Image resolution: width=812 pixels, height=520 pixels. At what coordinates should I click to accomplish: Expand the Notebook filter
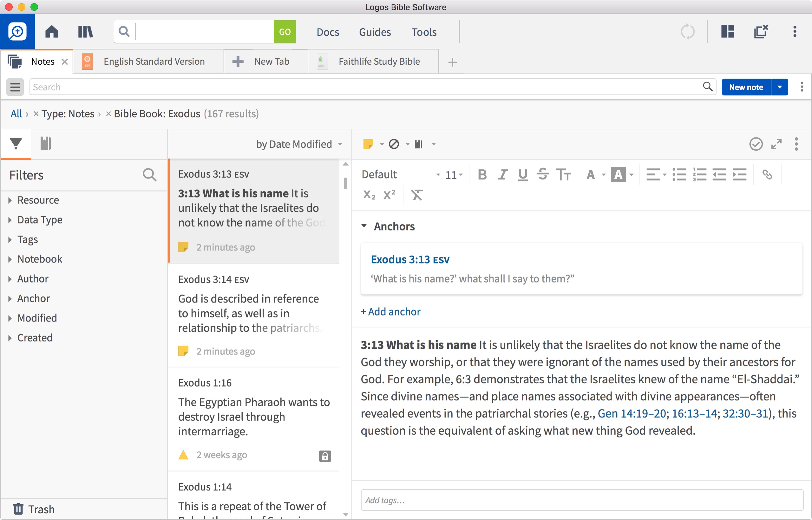10,259
